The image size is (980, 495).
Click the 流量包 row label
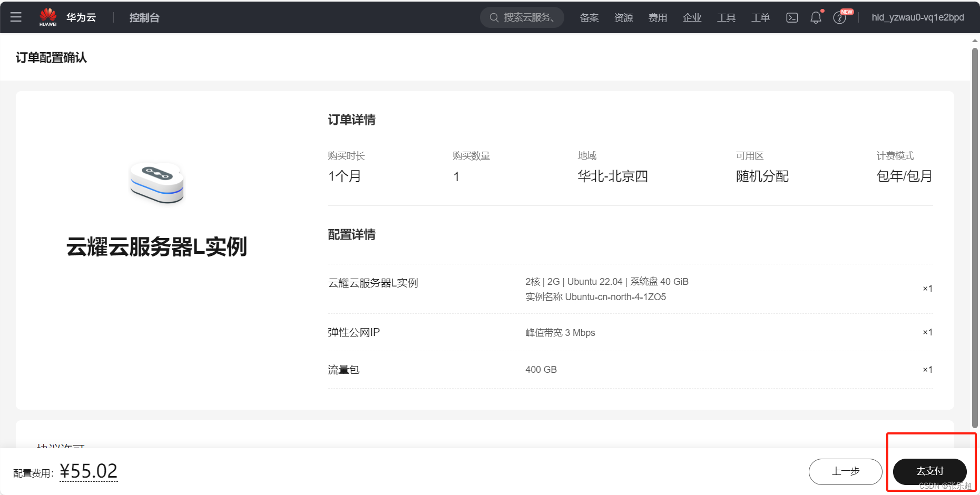point(344,370)
